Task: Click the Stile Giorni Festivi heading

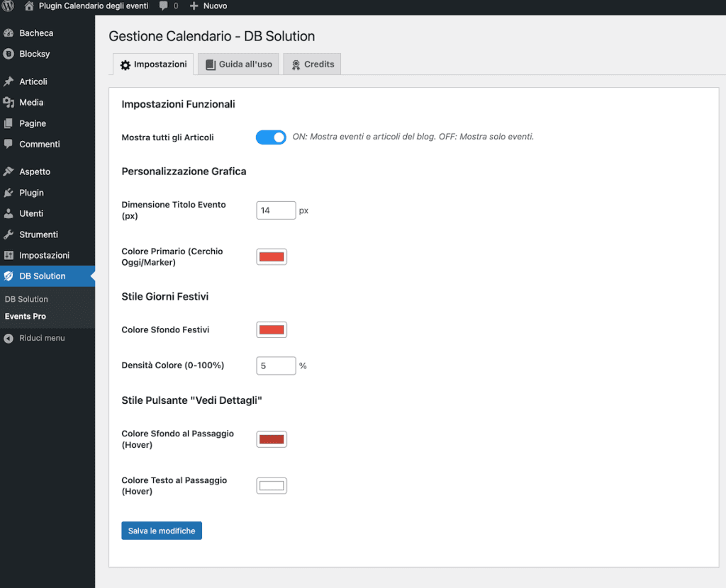Action: 164,297
